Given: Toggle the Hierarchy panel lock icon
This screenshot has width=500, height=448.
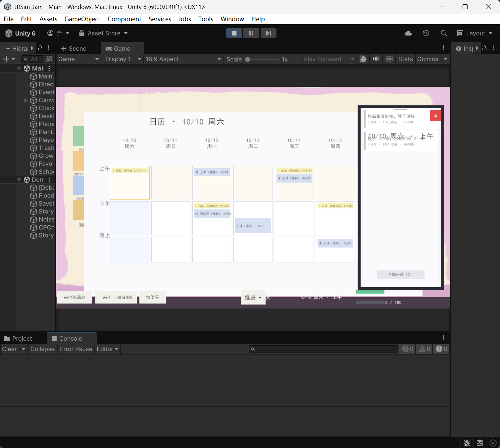Looking at the screenshot, I should tap(40, 48).
